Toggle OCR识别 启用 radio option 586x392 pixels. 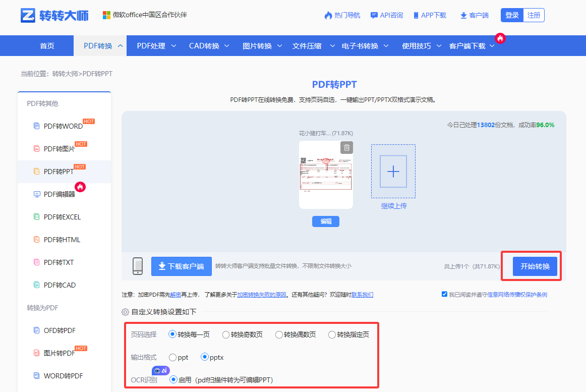(x=173, y=380)
